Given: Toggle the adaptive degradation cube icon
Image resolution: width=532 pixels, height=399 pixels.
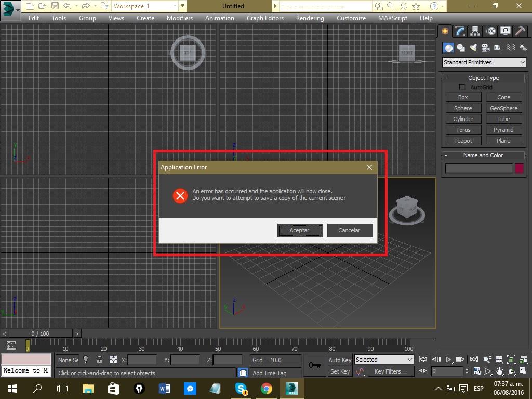Looking at the screenshot, I should (243, 373).
